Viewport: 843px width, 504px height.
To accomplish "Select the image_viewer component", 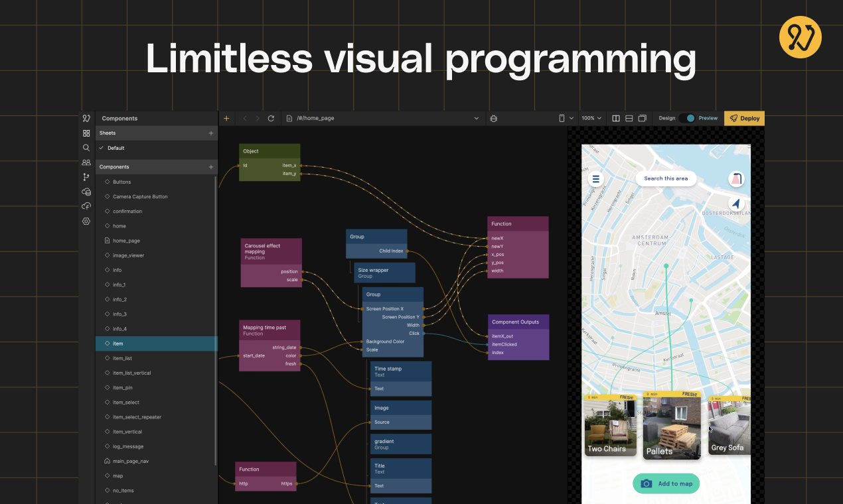I will [157, 255].
